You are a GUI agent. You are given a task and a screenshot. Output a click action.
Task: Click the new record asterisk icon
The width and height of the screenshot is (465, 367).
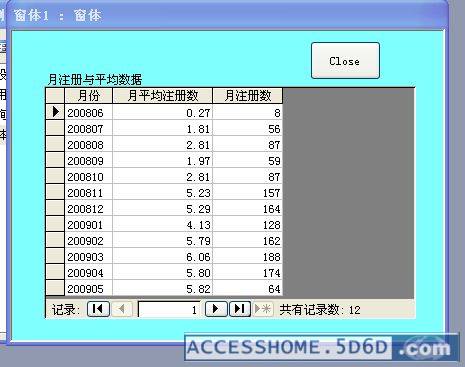[x=263, y=309]
